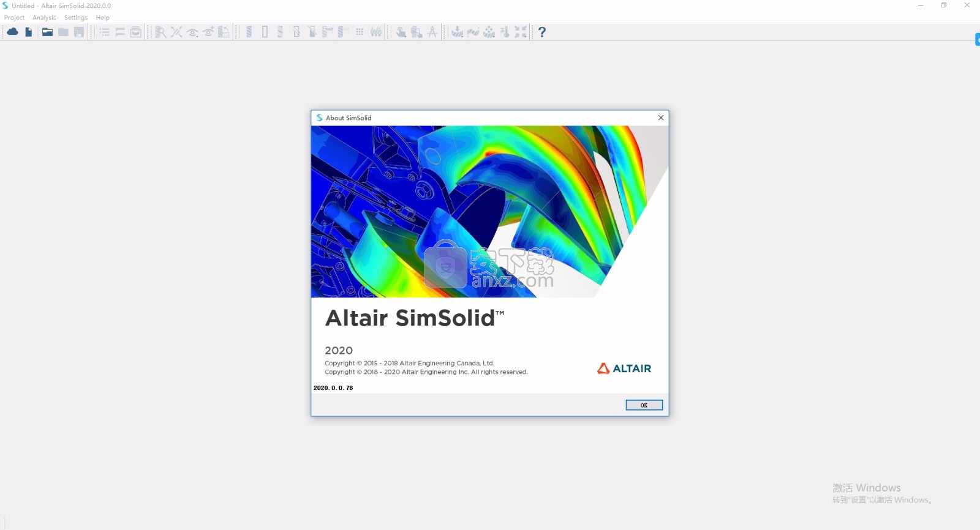Click the eye with plus sign icon
The height and width of the screenshot is (530, 980).
[x=208, y=32]
